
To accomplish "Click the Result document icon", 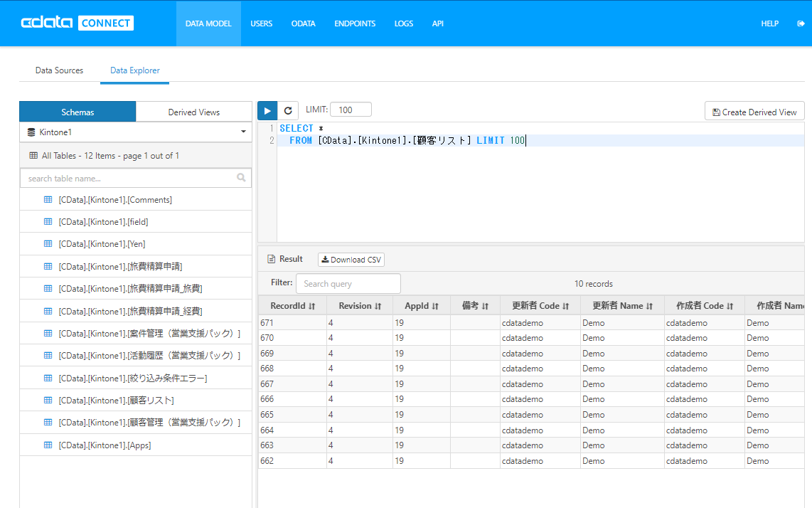I will point(271,259).
